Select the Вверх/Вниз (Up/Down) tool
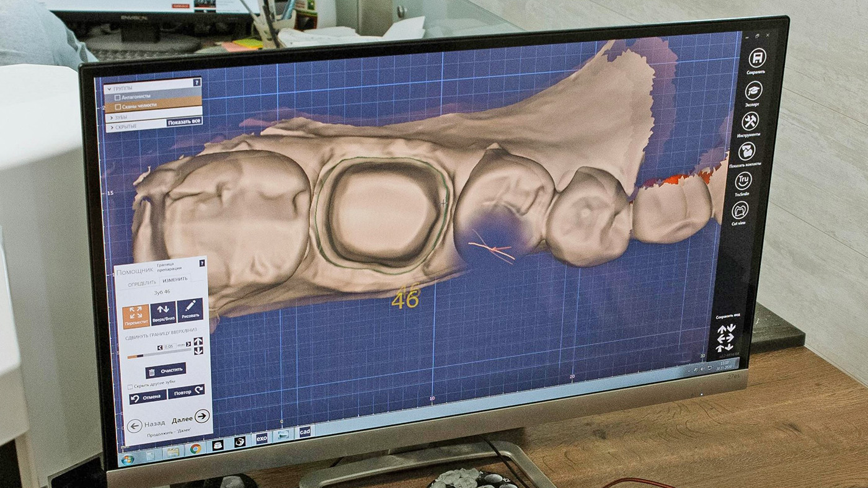 [x=163, y=312]
